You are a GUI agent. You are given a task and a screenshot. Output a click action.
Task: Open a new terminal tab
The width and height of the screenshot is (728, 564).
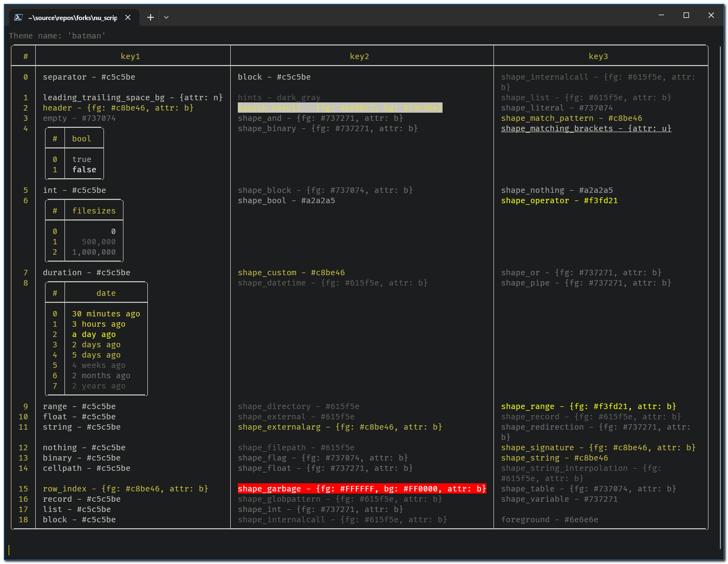(151, 17)
